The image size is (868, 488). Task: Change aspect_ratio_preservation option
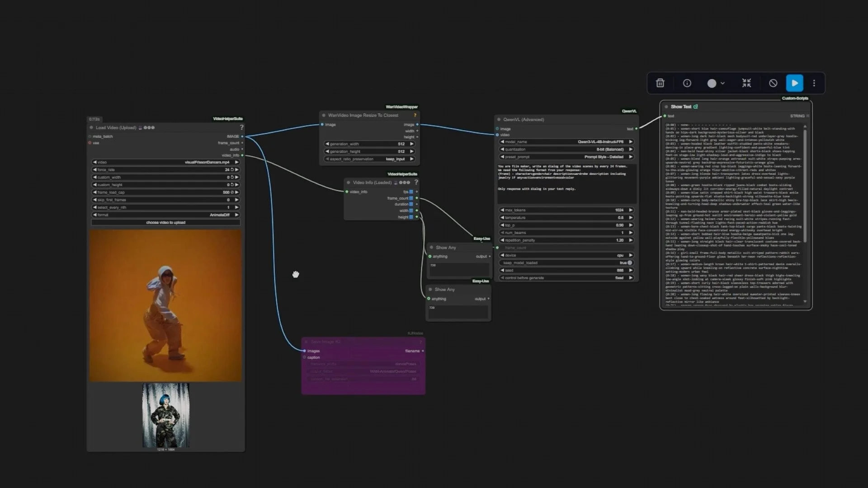(369, 159)
